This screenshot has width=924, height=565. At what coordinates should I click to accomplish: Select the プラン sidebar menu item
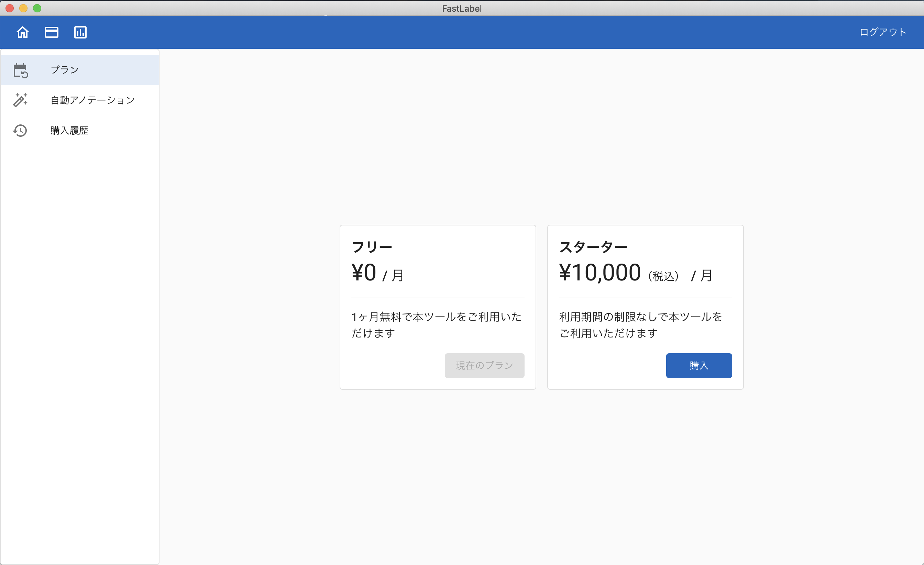[65, 70]
